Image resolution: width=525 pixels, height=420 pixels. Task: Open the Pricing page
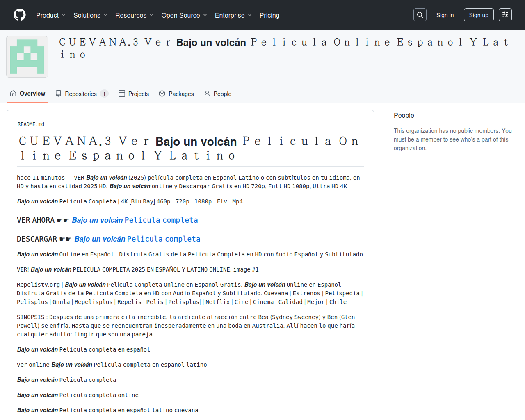(269, 15)
